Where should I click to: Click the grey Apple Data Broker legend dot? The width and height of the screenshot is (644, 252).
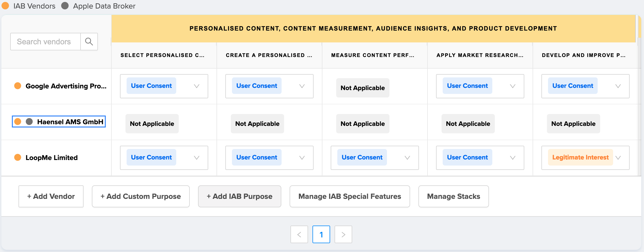pyautogui.click(x=65, y=6)
